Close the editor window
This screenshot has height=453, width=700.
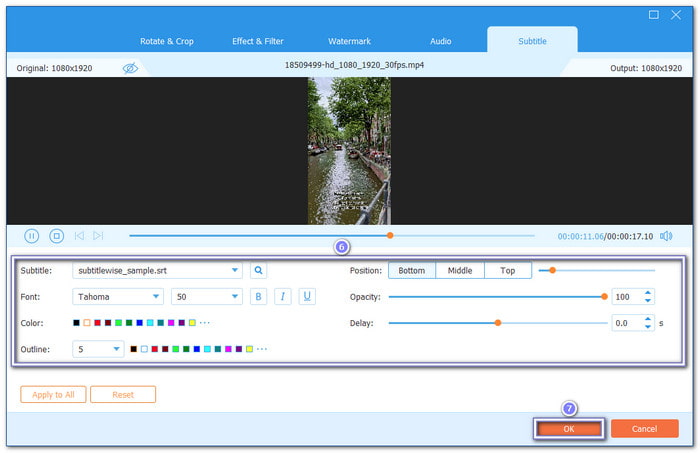tap(676, 15)
